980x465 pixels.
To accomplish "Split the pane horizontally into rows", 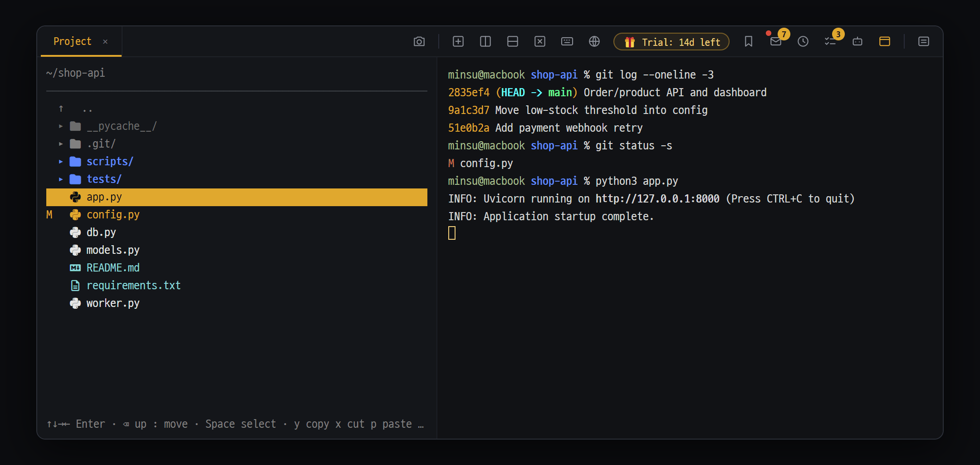I will click(513, 42).
